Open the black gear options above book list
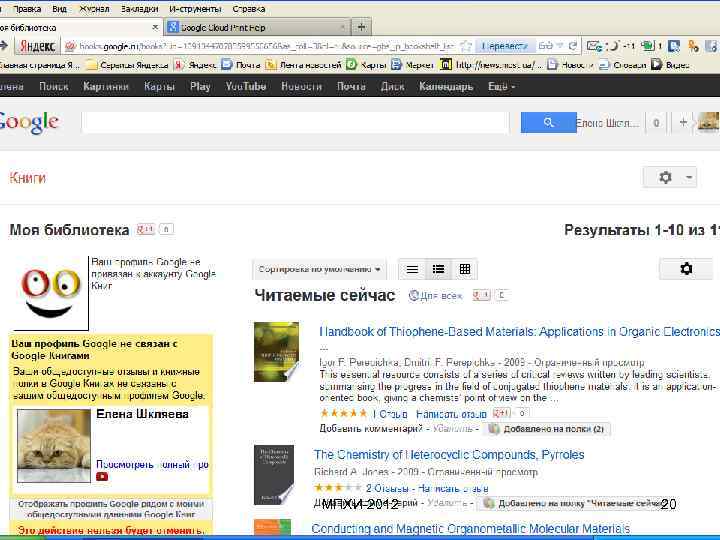Image resolution: width=720 pixels, height=540 pixels. pyautogui.click(x=686, y=269)
